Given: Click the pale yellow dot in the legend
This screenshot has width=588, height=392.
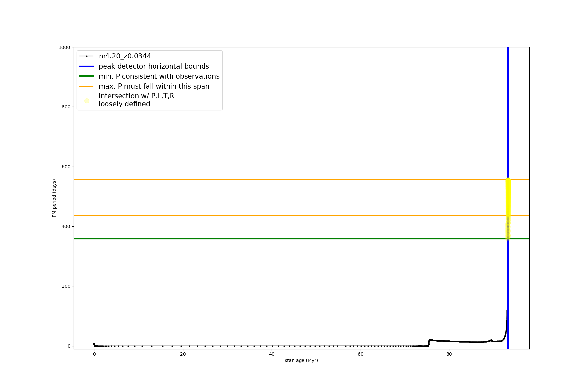Looking at the screenshot, I should 87,101.
